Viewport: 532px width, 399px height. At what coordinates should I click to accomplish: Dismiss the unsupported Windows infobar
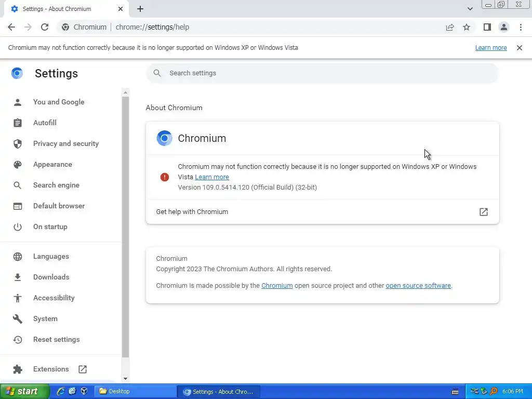point(520,48)
